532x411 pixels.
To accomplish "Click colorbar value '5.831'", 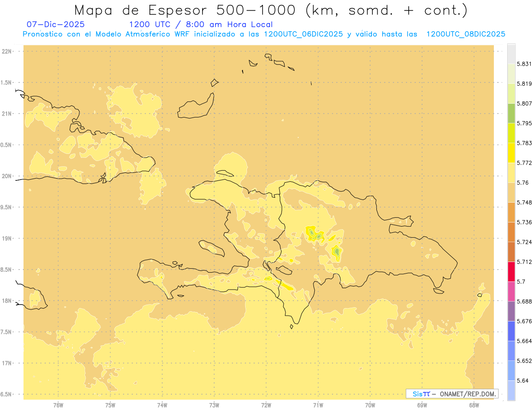I will coord(524,64).
